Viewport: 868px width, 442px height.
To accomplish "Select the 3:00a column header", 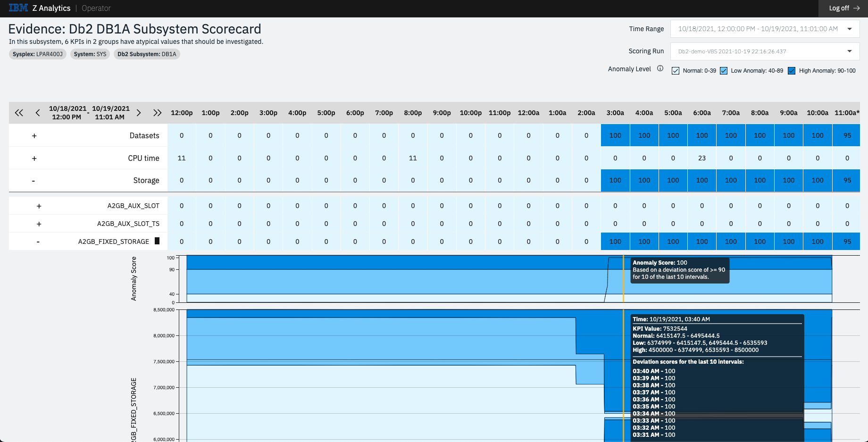I will pyautogui.click(x=615, y=113).
